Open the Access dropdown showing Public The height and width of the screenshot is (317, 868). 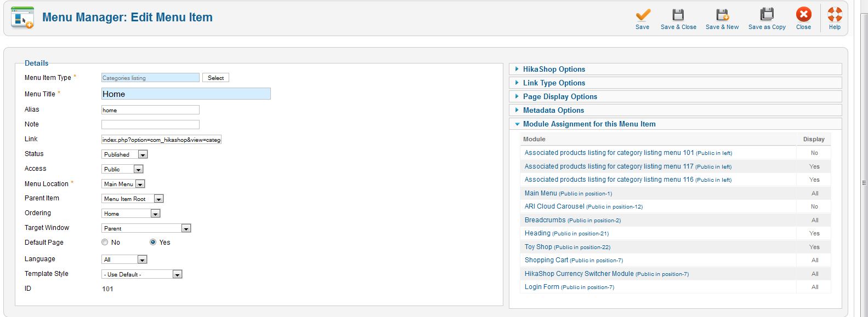pyautogui.click(x=122, y=169)
